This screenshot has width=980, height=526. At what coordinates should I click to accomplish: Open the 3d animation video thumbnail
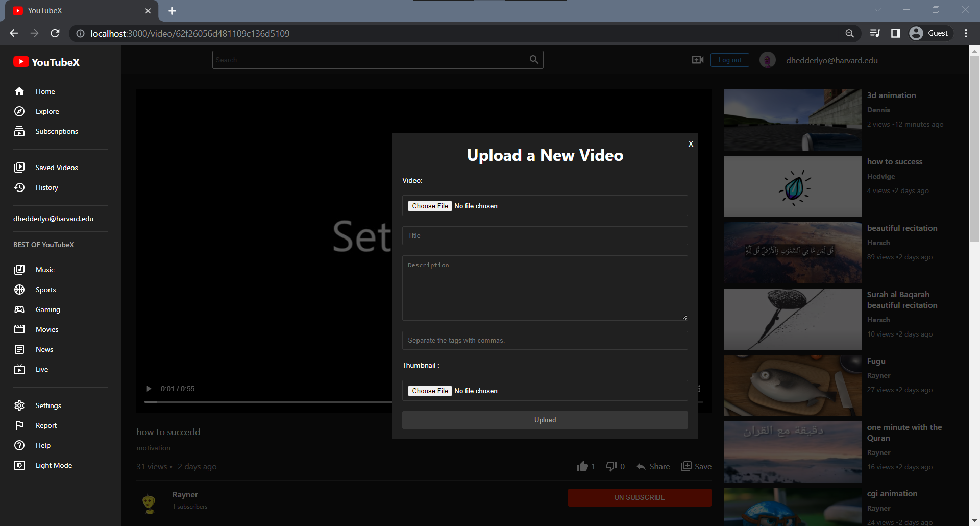pos(793,120)
